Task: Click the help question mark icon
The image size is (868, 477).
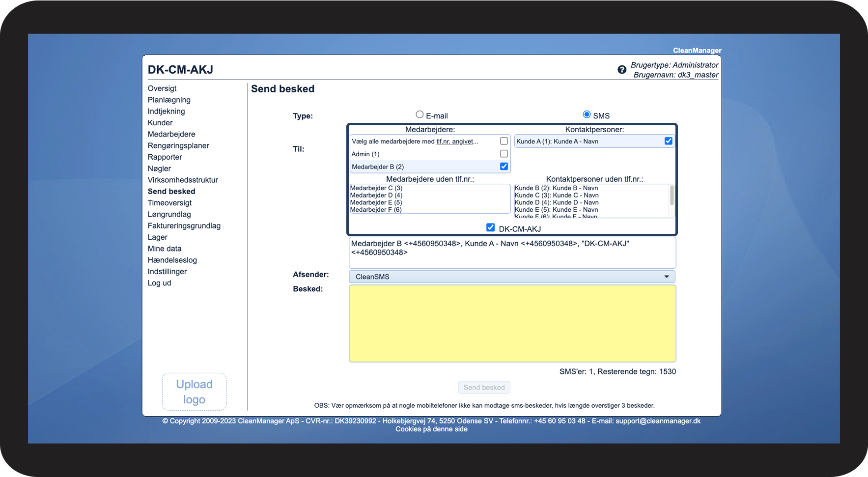Action: click(x=622, y=70)
